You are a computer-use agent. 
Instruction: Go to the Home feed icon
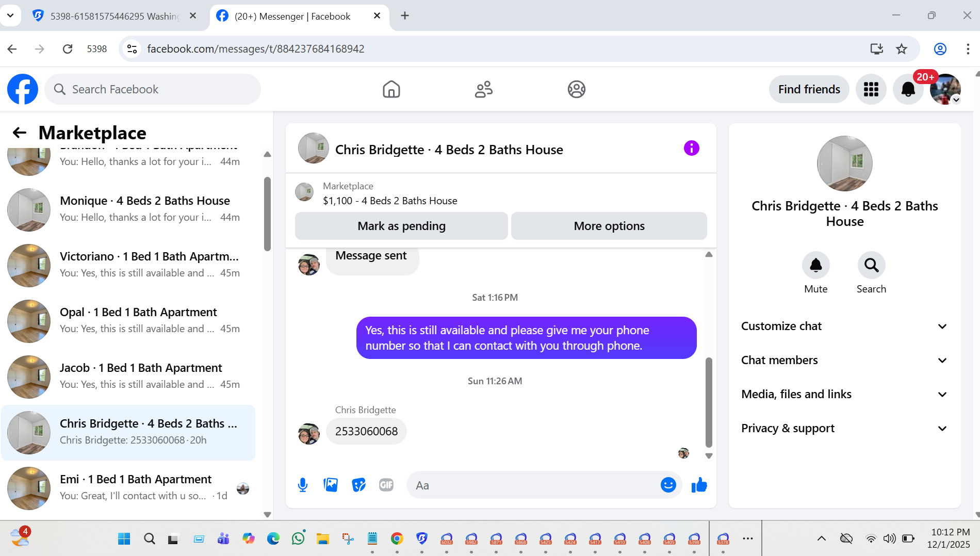click(x=391, y=89)
